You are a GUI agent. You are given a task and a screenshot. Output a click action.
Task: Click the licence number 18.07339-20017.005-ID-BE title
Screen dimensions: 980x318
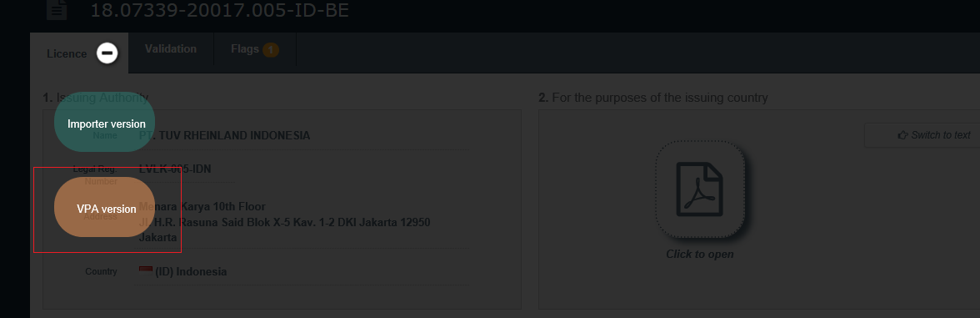(x=219, y=11)
